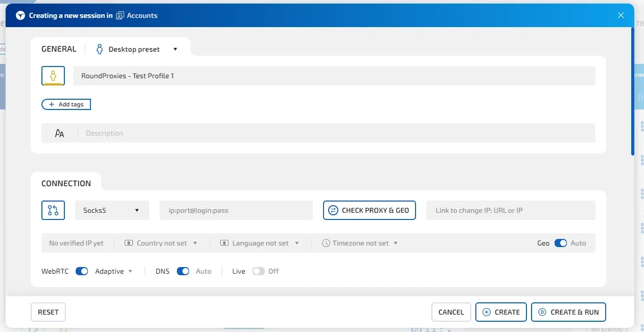
Task: Select the CONNECTION section tab
Action: point(66,183)
